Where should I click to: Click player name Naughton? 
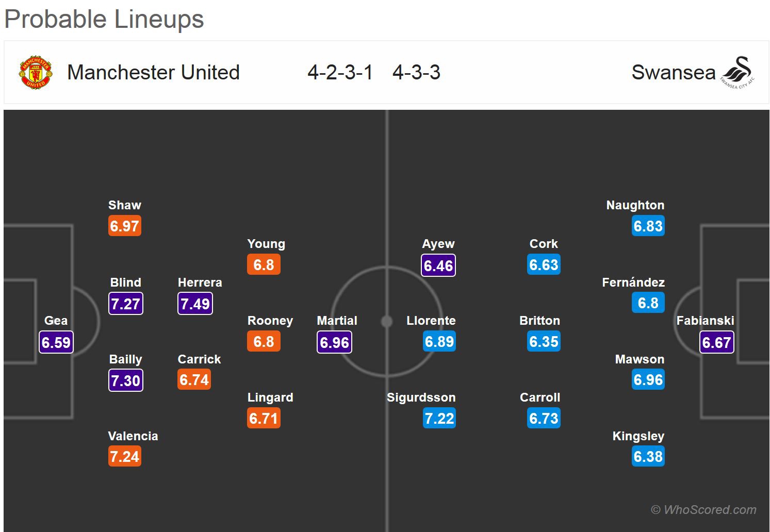[x=635, y=205]
